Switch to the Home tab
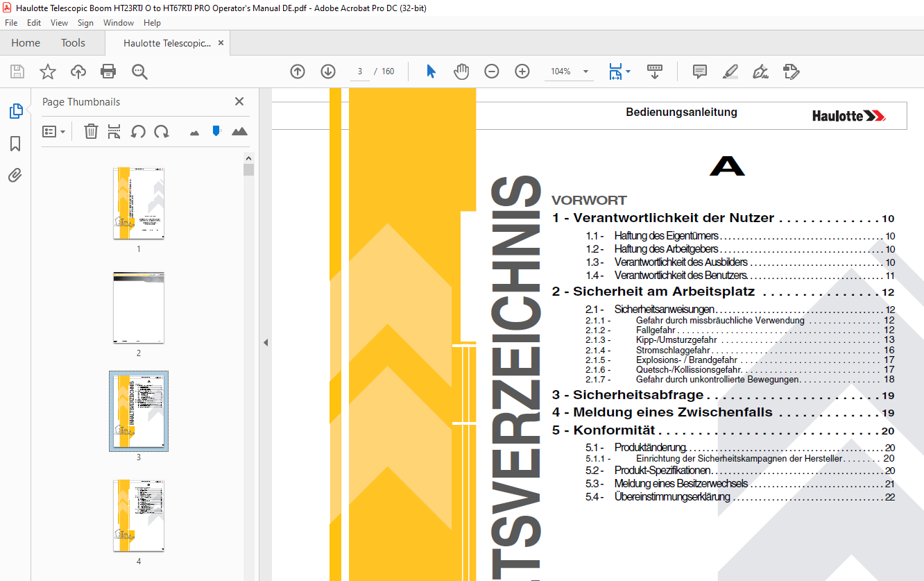The image size is (924, 581). [x=26, y=43]
